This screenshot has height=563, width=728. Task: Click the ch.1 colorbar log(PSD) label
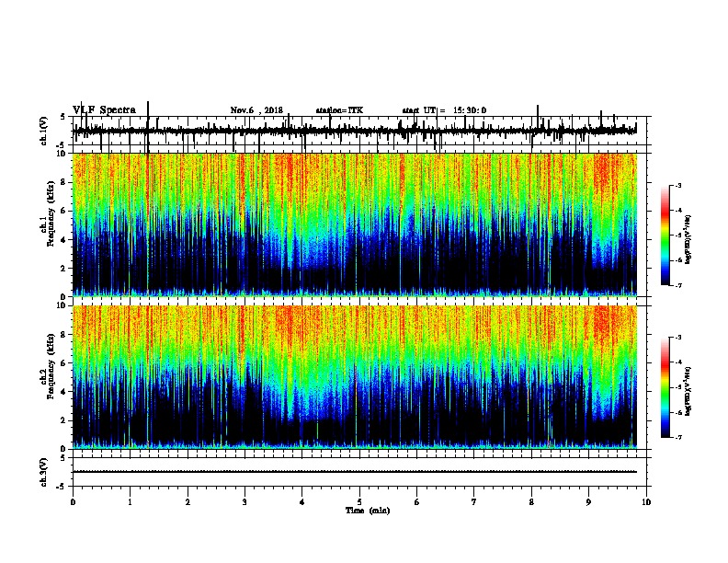coord(688,239)
